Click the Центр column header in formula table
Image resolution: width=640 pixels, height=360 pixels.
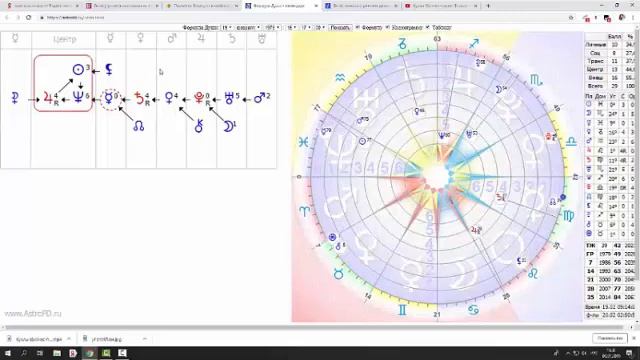[64, 40]
